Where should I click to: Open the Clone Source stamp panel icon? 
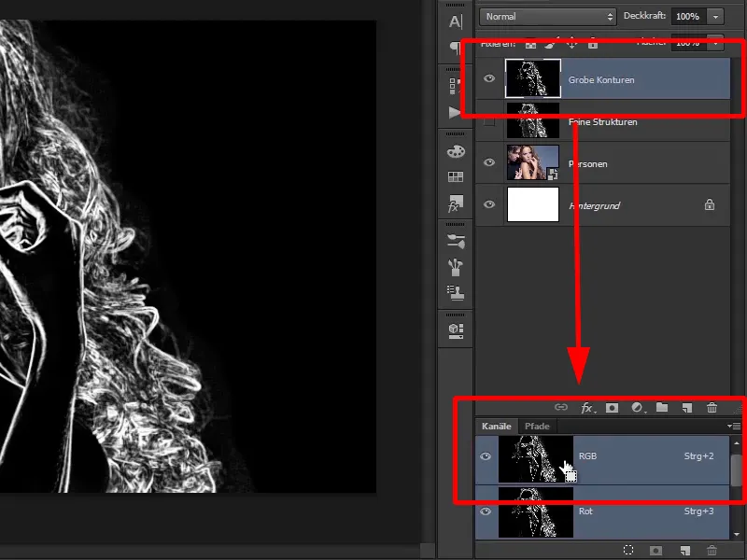pos(456,293)
